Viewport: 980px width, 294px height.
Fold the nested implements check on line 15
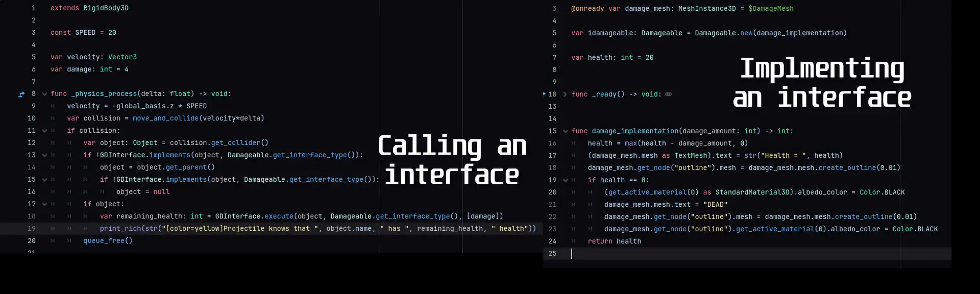pyautogui.click(x=44, y=180)
